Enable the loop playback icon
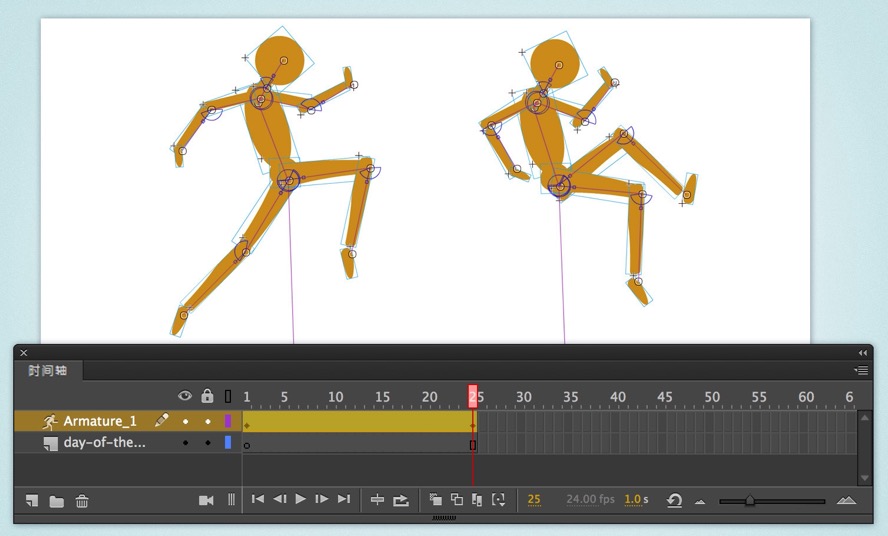This screenshot has height=536, width=888. (x=400, y=500)
